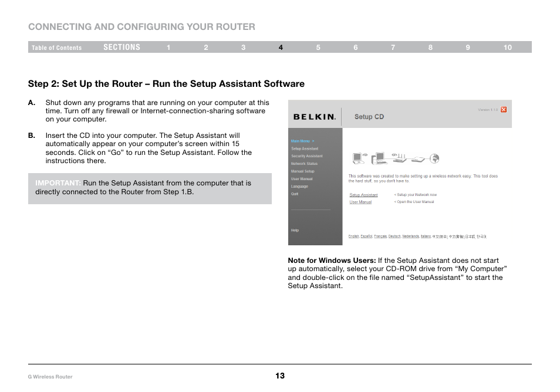The width and height of the screenshot is (560, 392).
Task: Open Network Status in the sidebar
Action: pyautogui.click(x=304, y=164)
